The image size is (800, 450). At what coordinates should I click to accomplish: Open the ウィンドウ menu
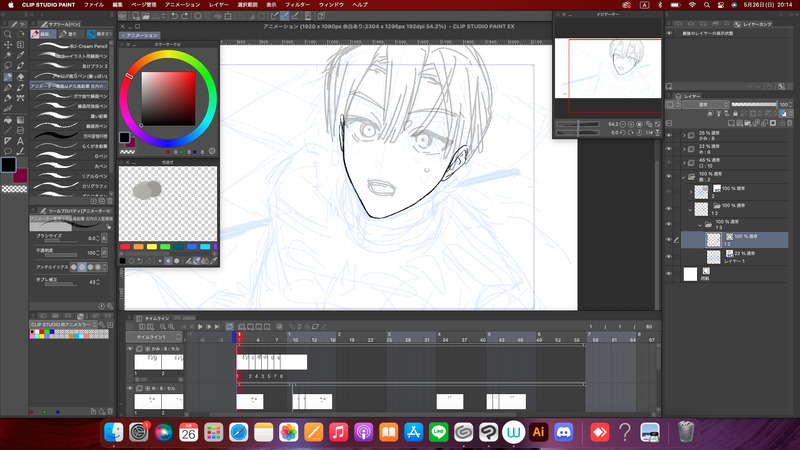point(331,5)
